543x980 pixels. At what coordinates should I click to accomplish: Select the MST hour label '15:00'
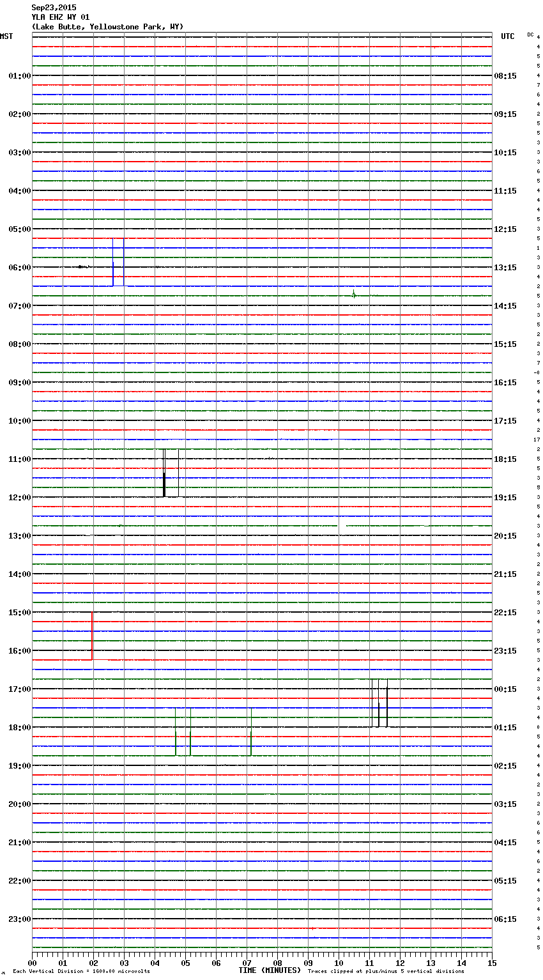(x=19, y=613)
